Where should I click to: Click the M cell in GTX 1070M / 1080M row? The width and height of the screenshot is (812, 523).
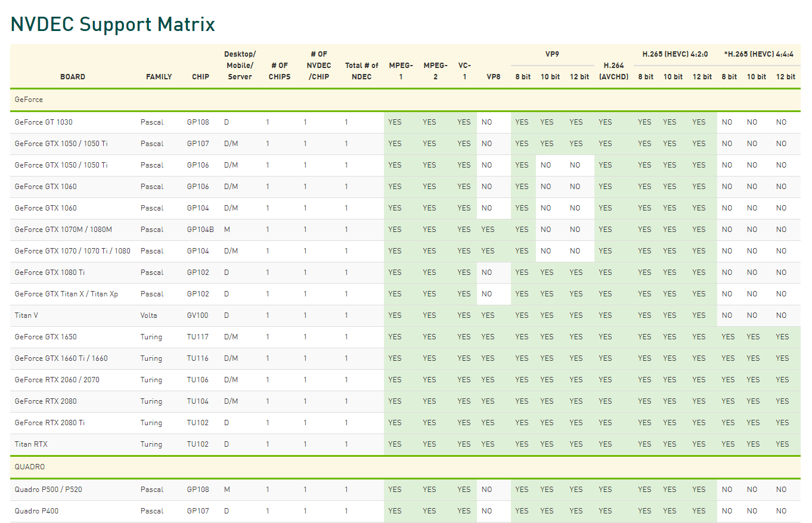tap(227, 230)
